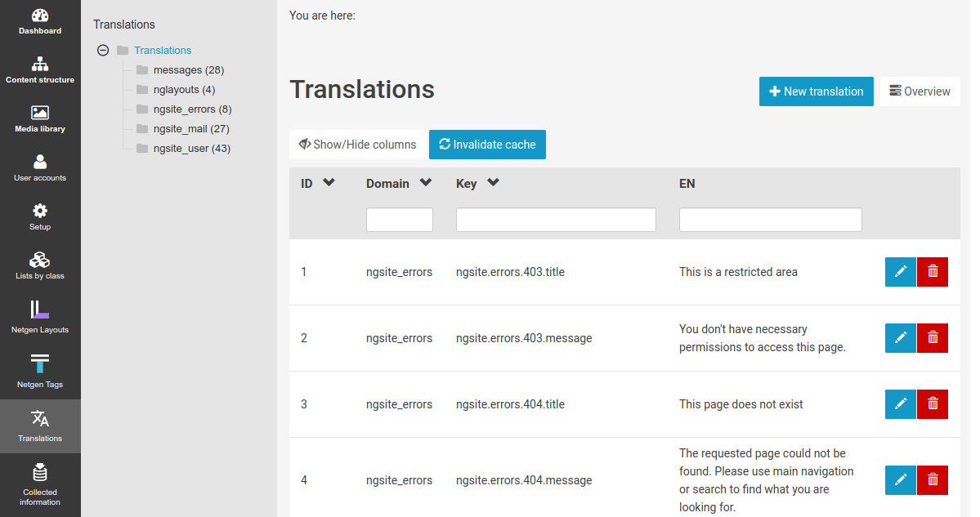
Task: Focus the Key filter input field
Action: (556, 220)
